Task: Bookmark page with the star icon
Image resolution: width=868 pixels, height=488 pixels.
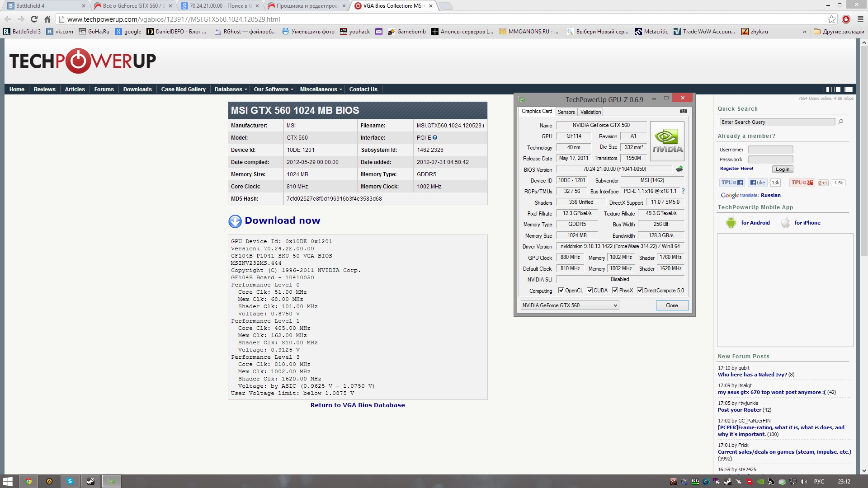Action: 831,19
